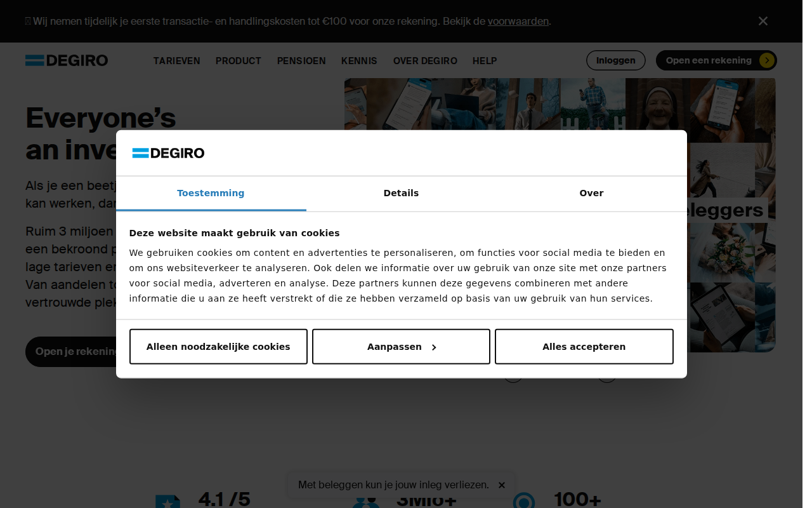The width and height of the screenshot is (812, 508).
Task: Open the Pensioen menu
Action: pos(301,61)
